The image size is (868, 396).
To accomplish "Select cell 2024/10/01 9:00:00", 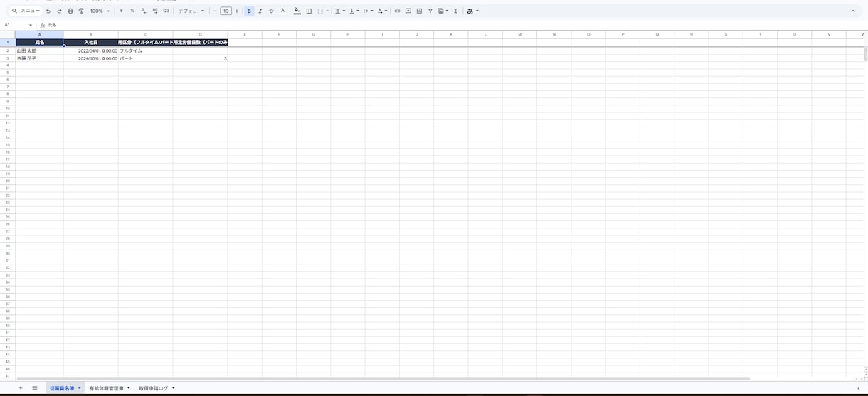I will pyautogui.click(x=91, y=58).
